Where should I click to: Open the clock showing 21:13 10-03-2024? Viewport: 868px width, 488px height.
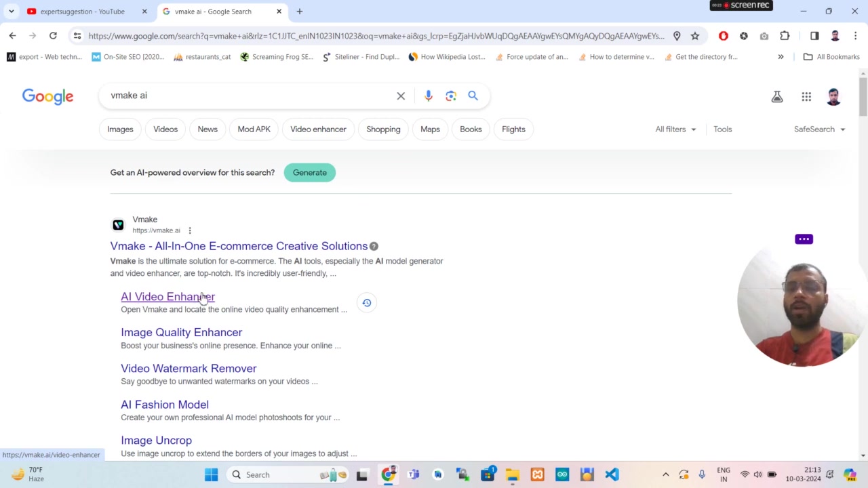pyautogui.click(x=804, y=474)
